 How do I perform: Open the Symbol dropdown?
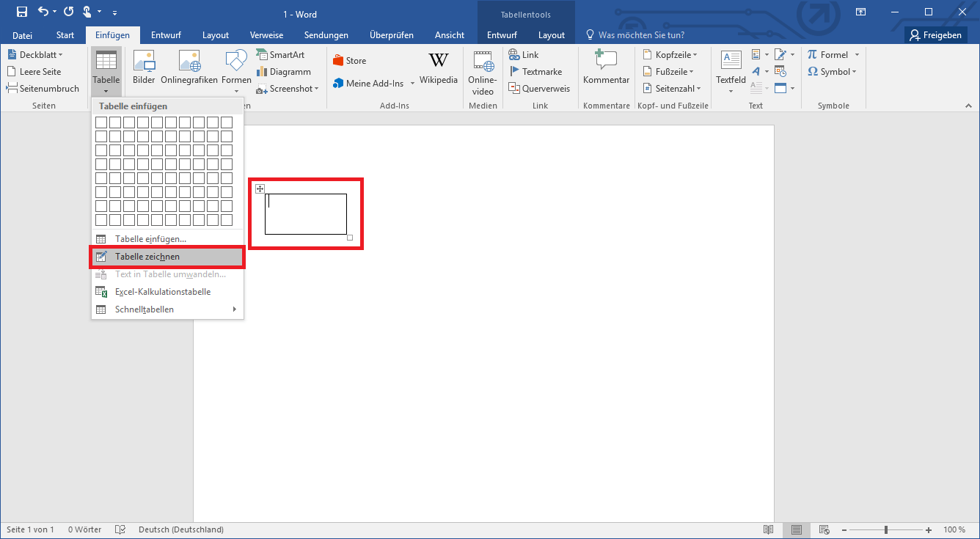pos(833,72)
